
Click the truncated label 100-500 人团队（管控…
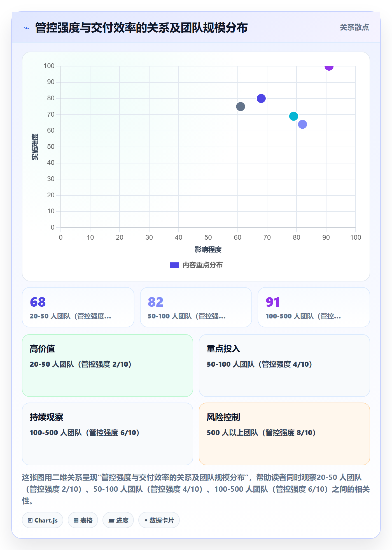click(x=303, y=316)
